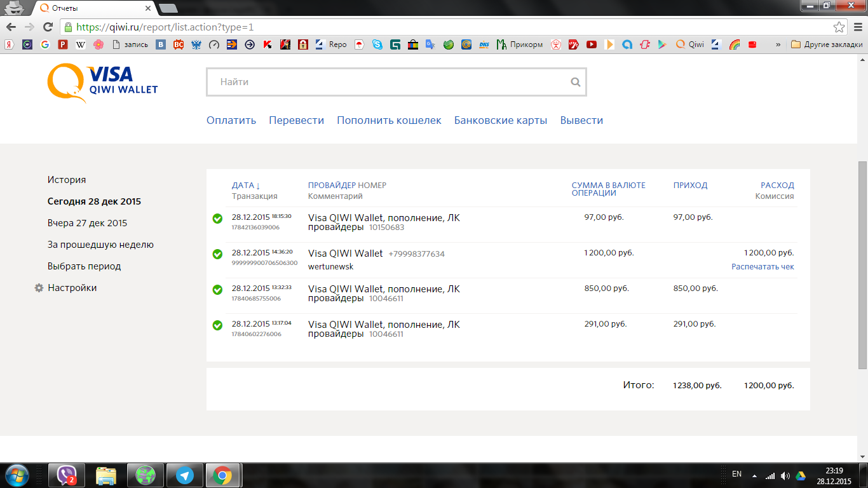Image resolution: width=868 pixels, height=488 pixels.
Task: Select the Отчеты browser tab
Action: click(x=93, y=8)
